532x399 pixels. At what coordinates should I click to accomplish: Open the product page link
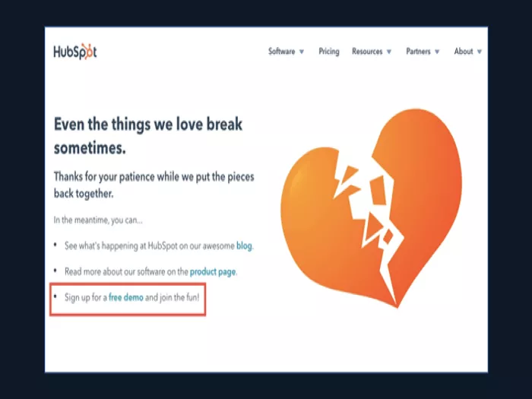(x=213, y=272)
